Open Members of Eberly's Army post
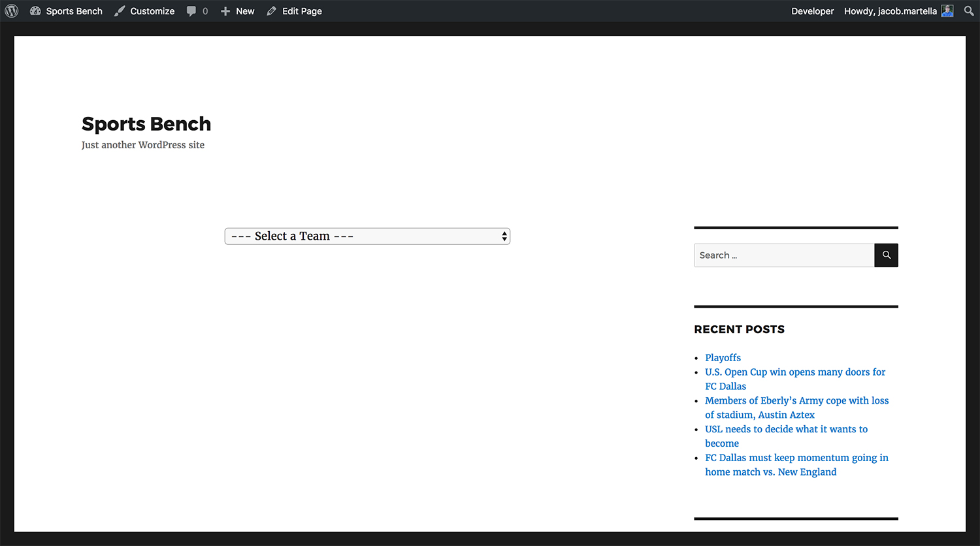980x546 pixels. 796,401
